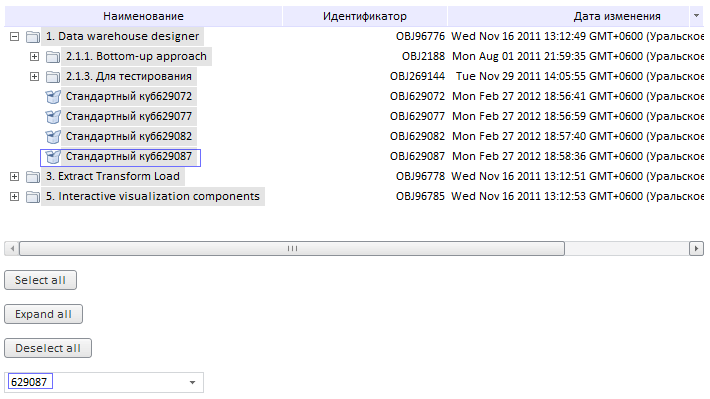
Task: Expand the 5. Interactive visualization components node
Action: 14,197
